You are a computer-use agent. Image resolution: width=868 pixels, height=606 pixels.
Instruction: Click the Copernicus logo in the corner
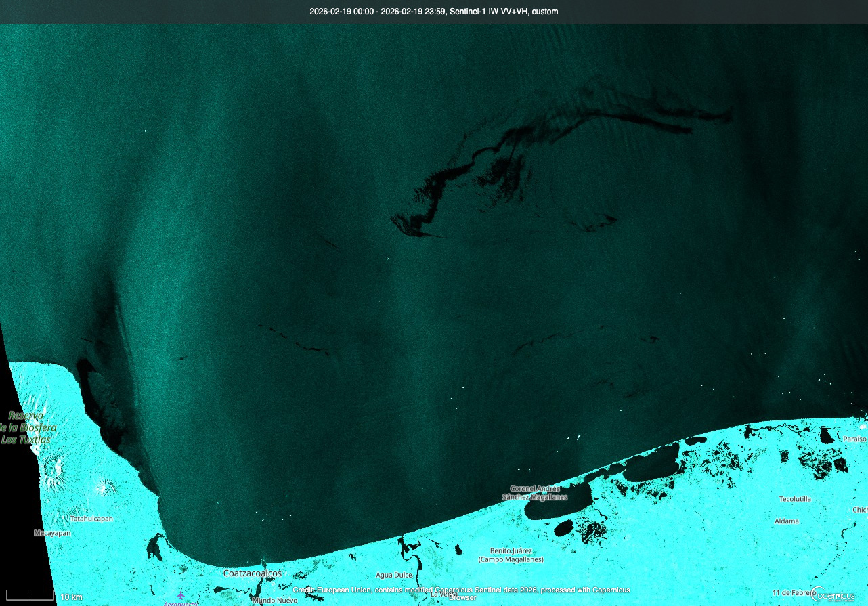coord(838,594)
